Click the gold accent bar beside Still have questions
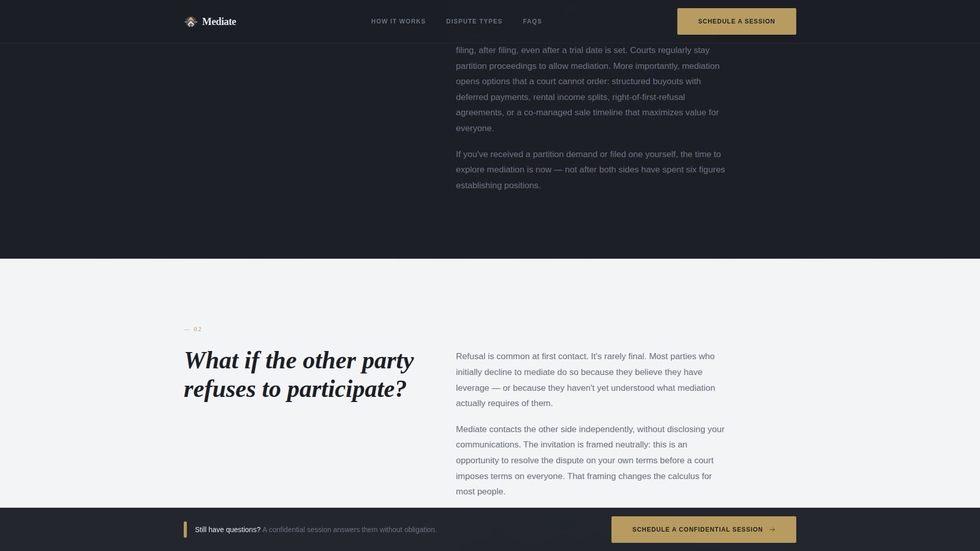This screenshot has width=980, height=551. (185, 530)
